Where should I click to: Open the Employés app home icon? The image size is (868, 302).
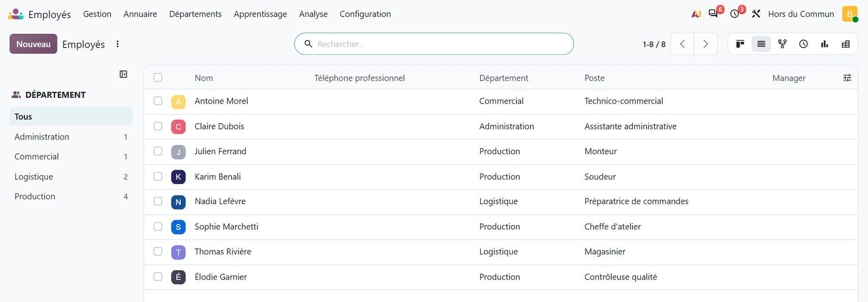15,14
